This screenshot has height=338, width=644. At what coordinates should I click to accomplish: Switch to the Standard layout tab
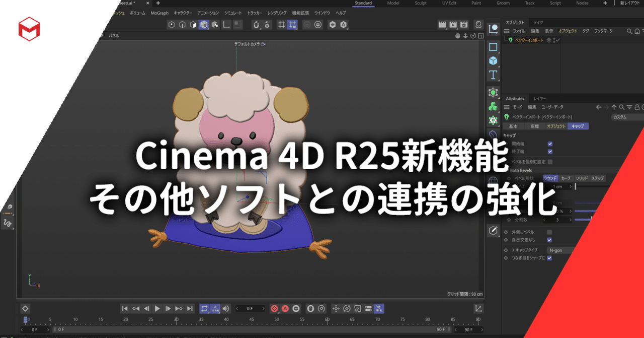click(362, 3)
